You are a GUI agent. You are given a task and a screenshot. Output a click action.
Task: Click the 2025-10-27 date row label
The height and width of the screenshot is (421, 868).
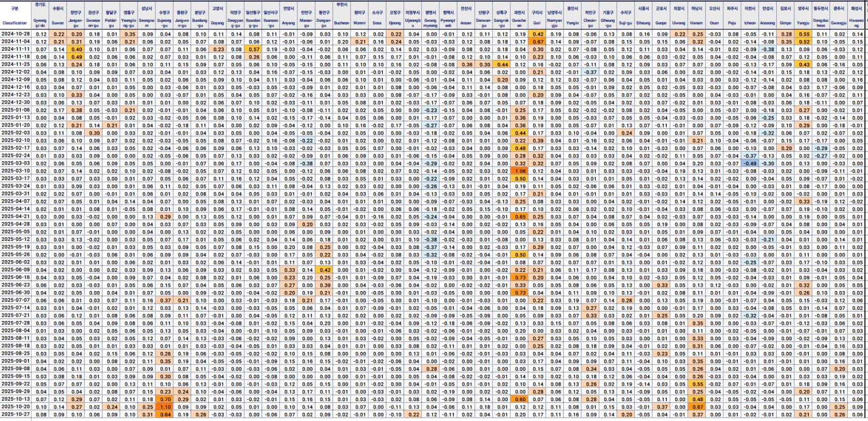point(15,414)
